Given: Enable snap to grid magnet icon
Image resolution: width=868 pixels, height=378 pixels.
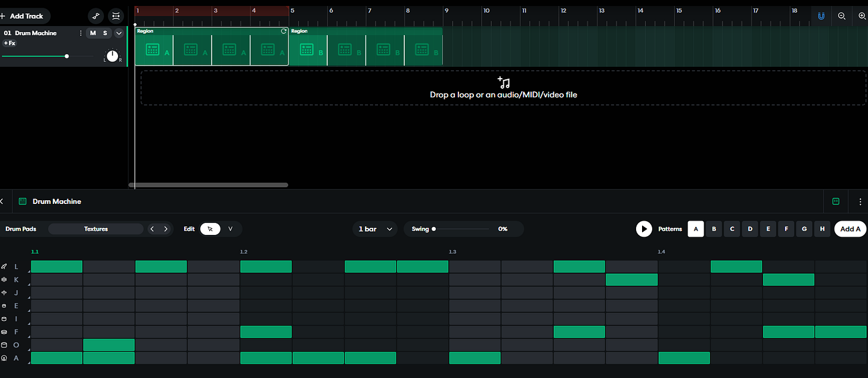Looking at the screenshot, I should pos(821,16).
